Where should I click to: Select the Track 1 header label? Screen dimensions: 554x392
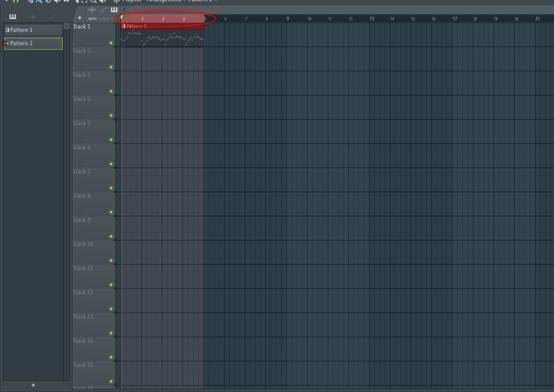(x=82, y=26)
